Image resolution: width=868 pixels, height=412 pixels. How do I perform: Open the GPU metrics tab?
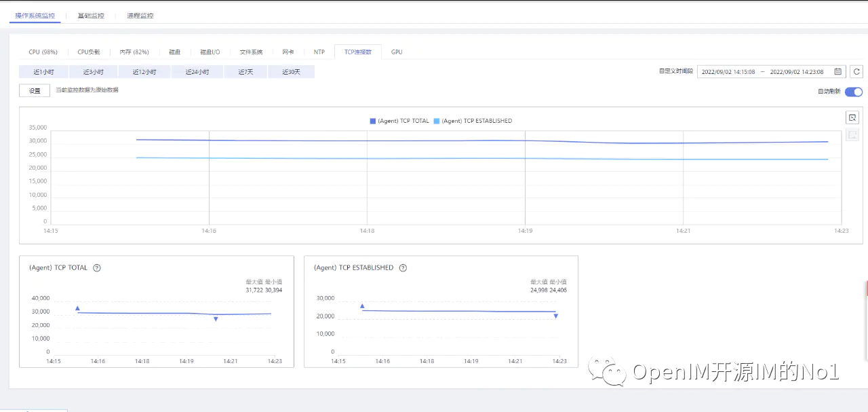coord(397,52)
